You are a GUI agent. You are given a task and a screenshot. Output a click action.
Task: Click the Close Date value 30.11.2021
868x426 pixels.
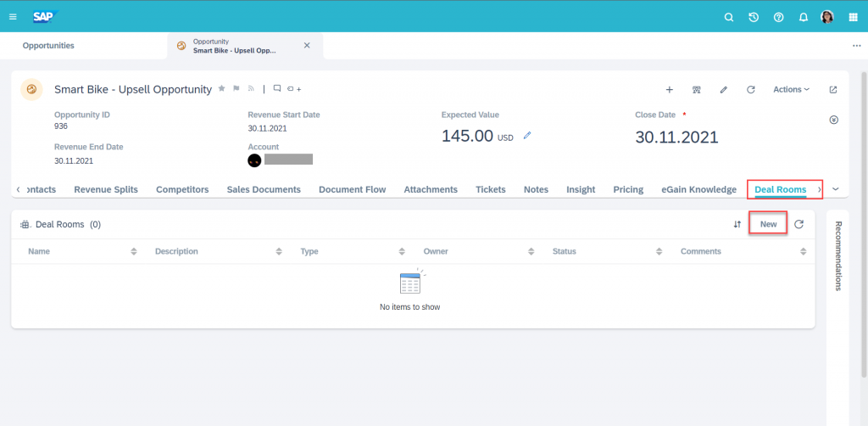(676, 137)
